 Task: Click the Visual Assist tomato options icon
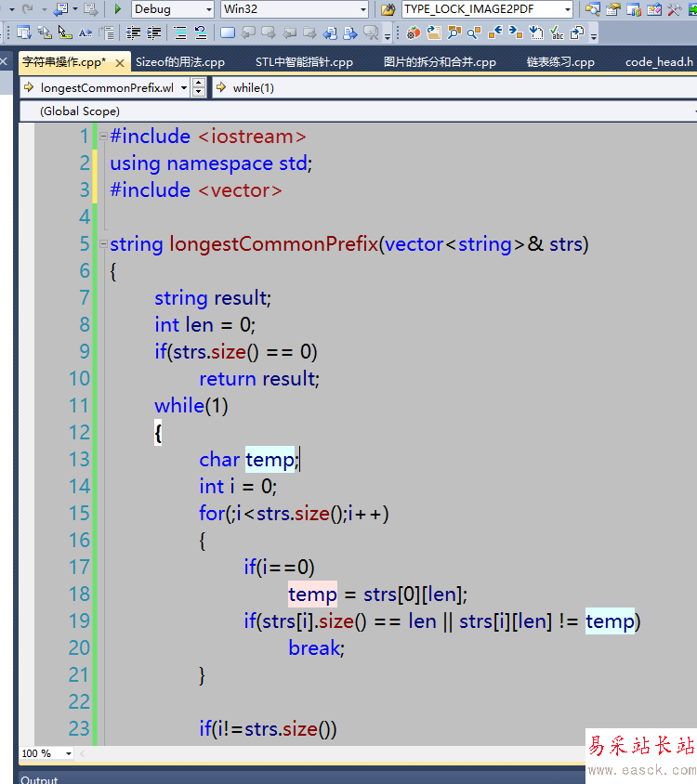coord(414,33)
